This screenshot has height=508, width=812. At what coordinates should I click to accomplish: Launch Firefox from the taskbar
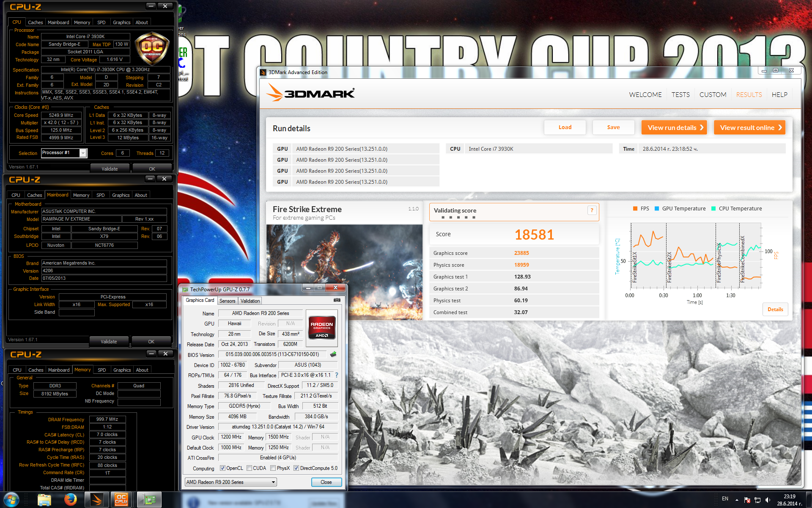tap(70, 500)
